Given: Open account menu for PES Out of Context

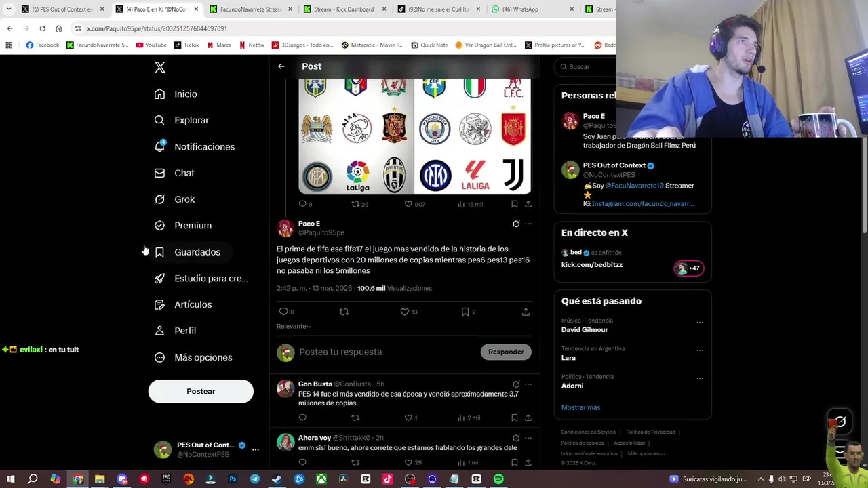Looking at the screenshot, I should coord(207,449).
